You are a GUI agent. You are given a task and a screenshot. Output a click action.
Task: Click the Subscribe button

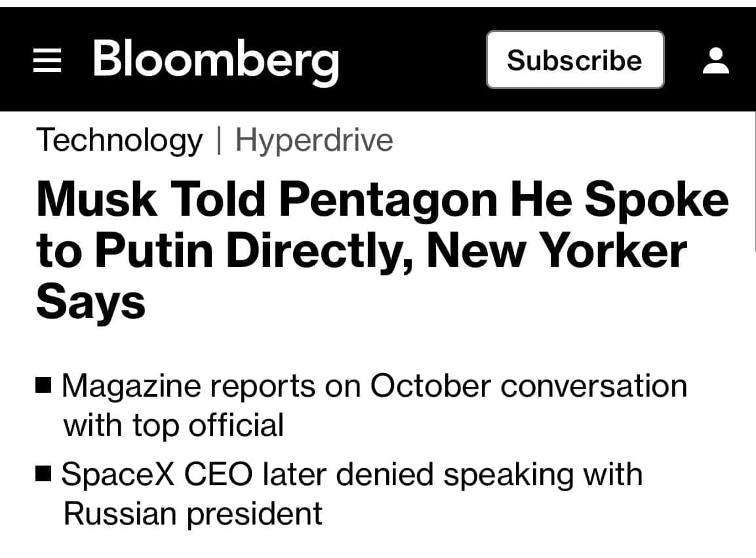(x=574, y=60)
